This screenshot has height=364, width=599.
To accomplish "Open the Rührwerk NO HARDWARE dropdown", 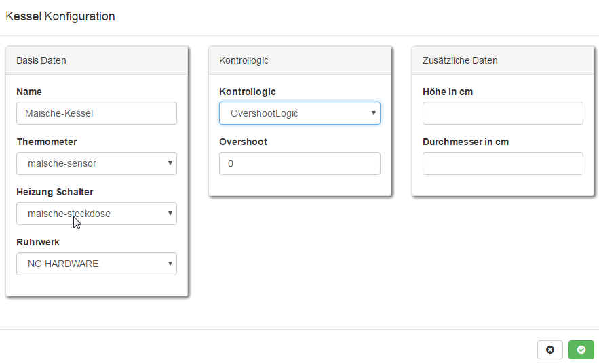I will tap(96, 264).
